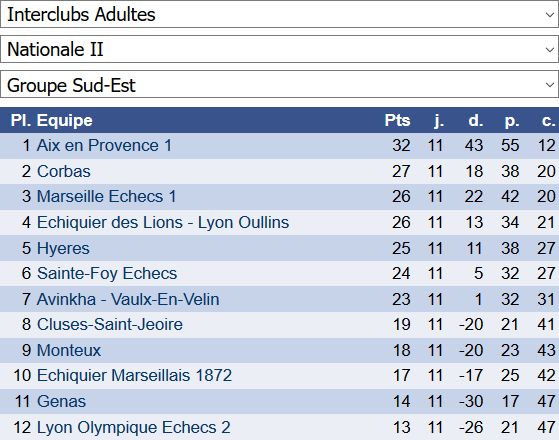Open the Corbas team page
Viewport: 559px width, 440px height.
click(64, 172)
